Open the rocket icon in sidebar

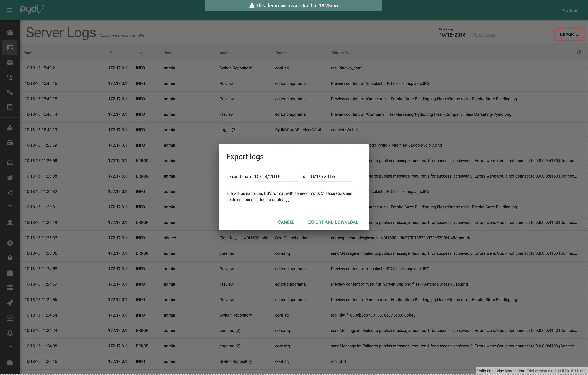[10, 303]
